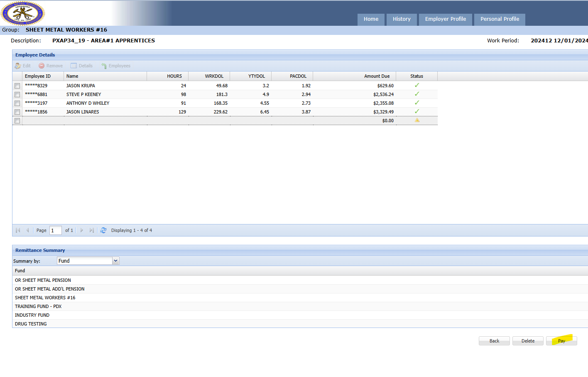The height and width of the screenshot is (377, 588).
Task: Refresh the employee grid
Action: (103, 230)
